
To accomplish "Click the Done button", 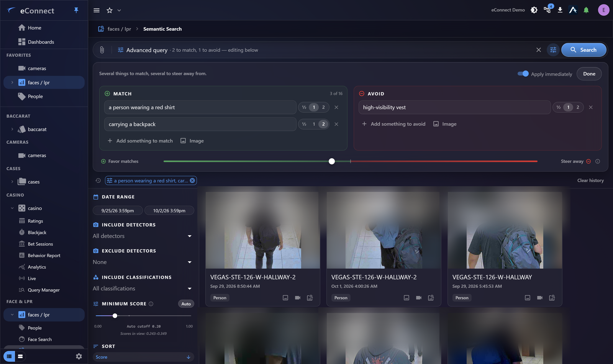I will point(589,74).
